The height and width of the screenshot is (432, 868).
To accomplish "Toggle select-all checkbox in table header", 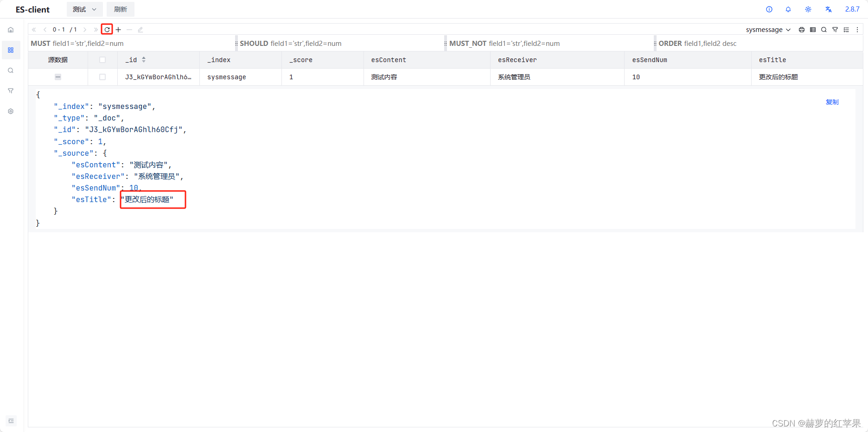I will pos(102,60).
